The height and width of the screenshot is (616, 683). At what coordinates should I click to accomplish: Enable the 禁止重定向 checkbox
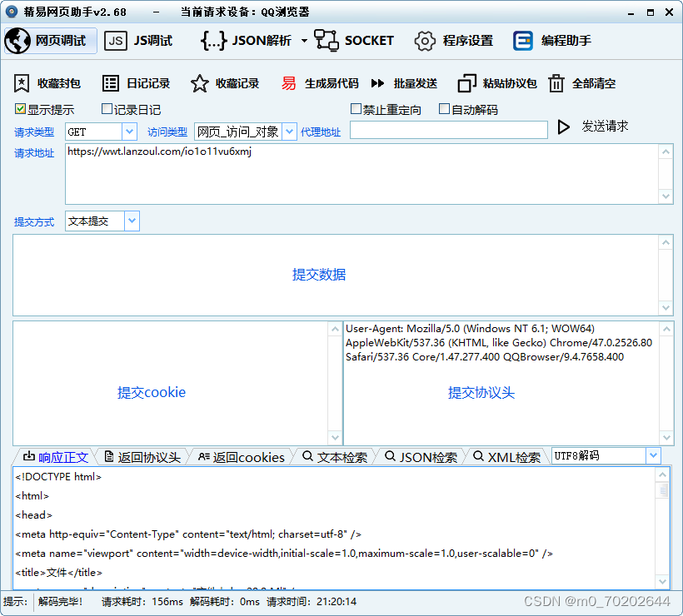(356, 109)
